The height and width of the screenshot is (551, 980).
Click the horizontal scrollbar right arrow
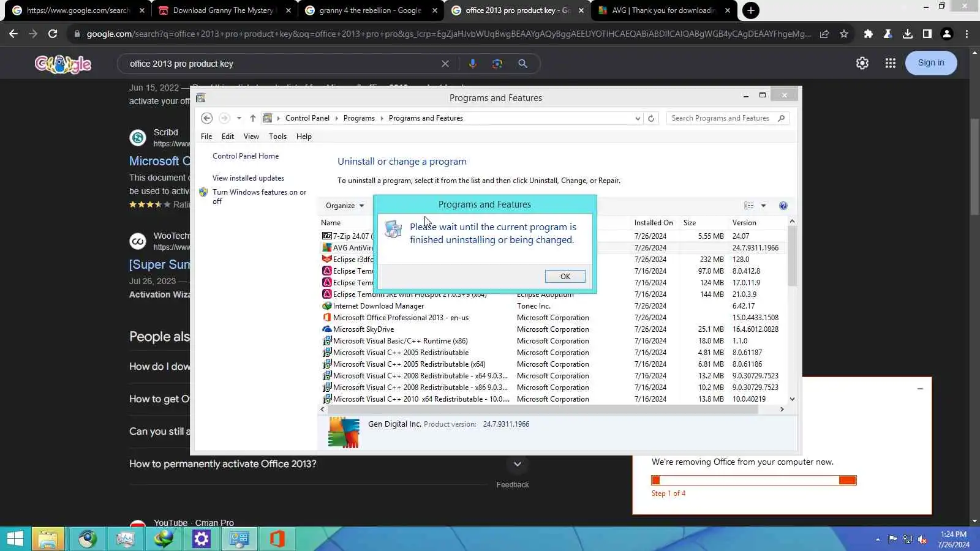pos(782,410)
